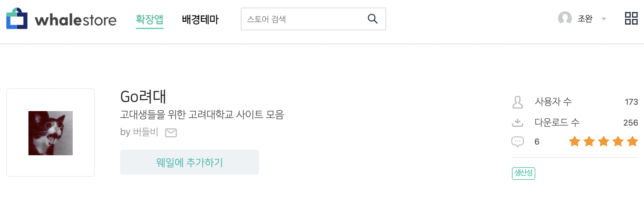Click the Go려대 extension title
The height and width of the screenshot is (207, 644).
click(x=143, y=97)
